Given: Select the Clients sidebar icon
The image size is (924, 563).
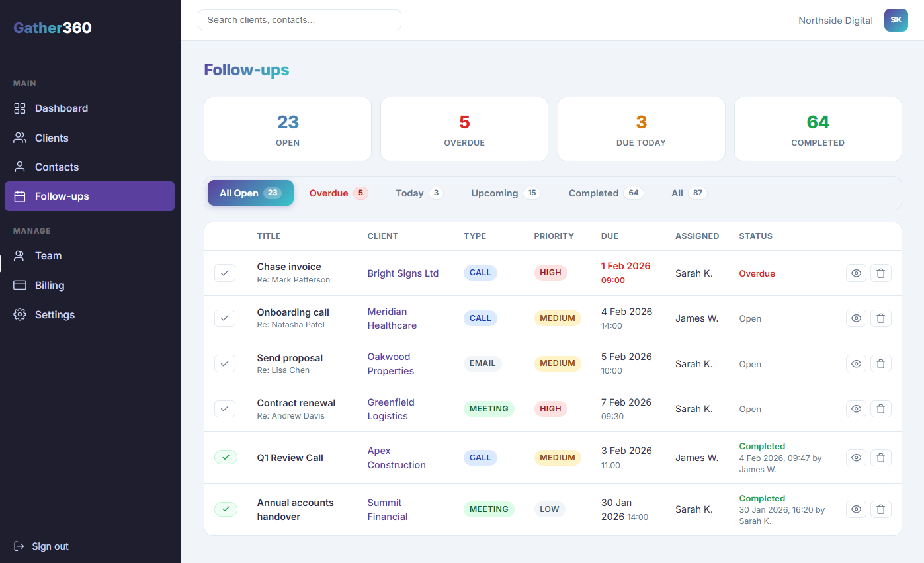Looking at the screenshot, I should click(x=19, y=138).
